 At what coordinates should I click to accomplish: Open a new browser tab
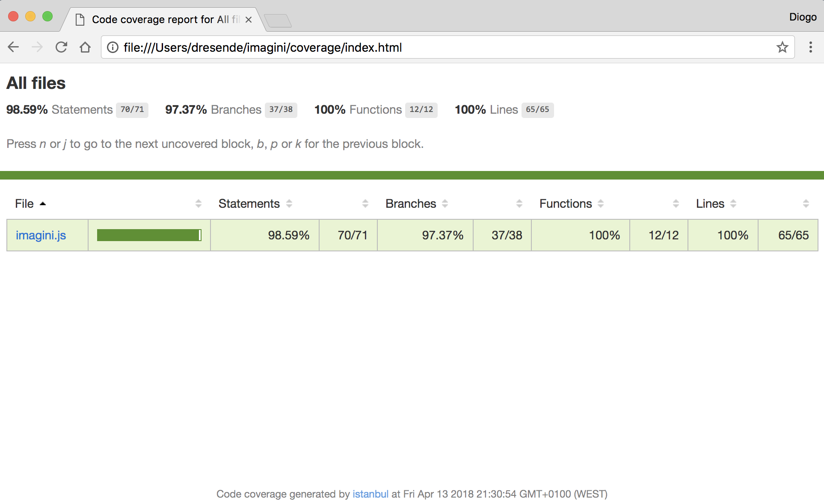(x=278, y=20)
